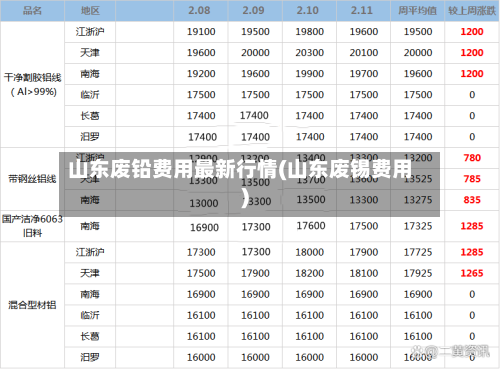
Task: Select the red 785 change value
Action: click(472, 179)
